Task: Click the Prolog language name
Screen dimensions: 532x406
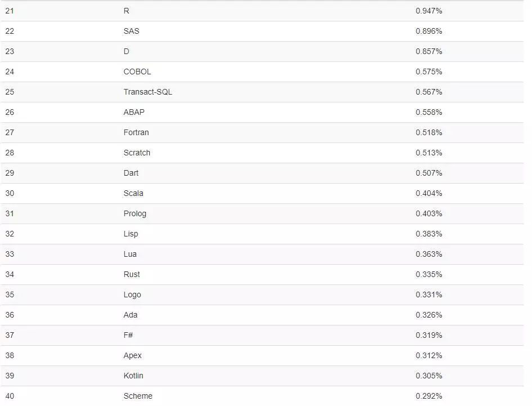Action: [x=135, y=214]
